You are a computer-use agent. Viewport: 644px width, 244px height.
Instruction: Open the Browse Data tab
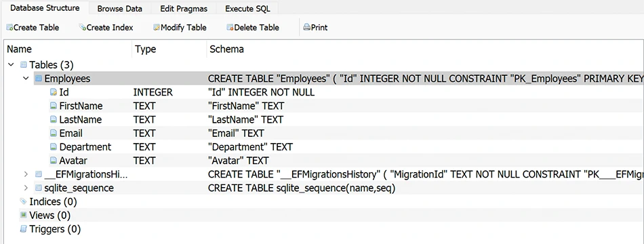(x=119, y=8)
